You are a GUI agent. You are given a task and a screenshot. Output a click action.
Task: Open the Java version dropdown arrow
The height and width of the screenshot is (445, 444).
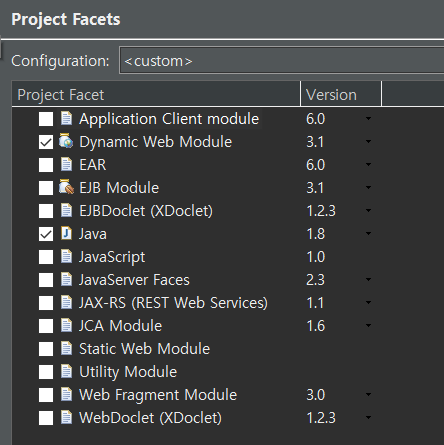pyautogui.click(x=368, y=233)
